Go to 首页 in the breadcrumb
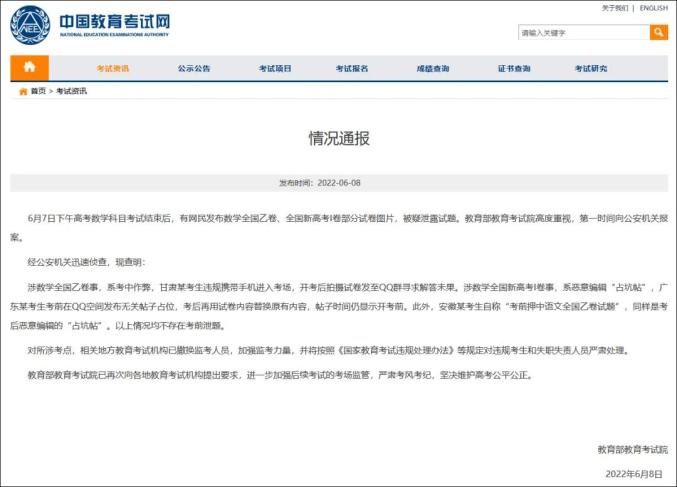 38,91
